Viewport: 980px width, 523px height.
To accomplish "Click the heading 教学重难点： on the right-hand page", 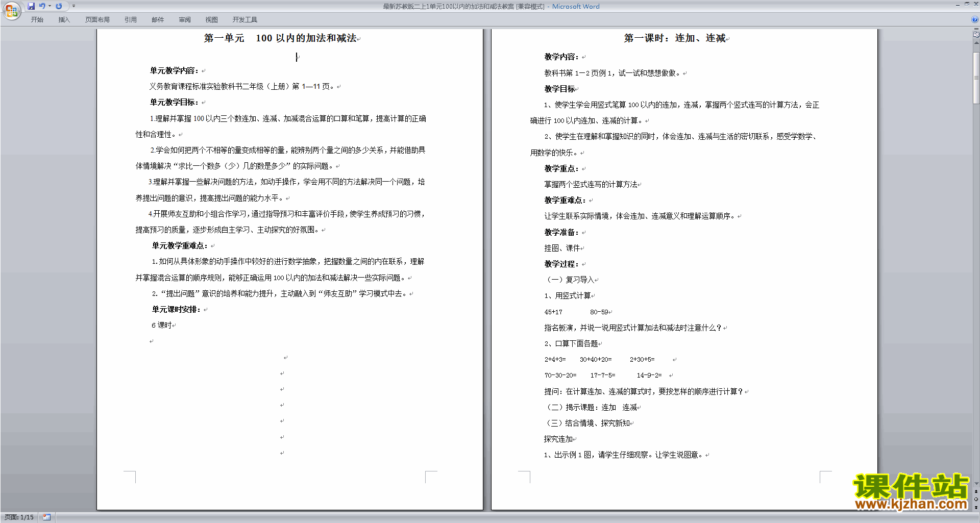I will click(565, 200).
